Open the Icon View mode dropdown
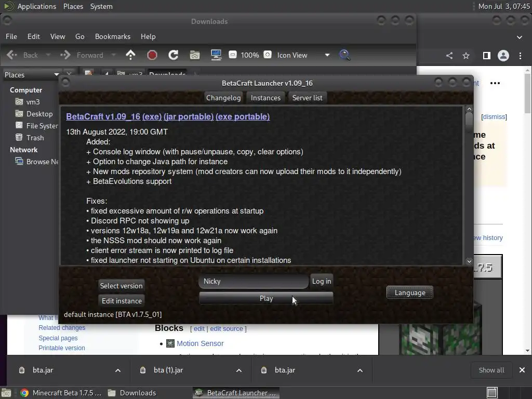This screenshot has width=532, height=399. [303, 55]
